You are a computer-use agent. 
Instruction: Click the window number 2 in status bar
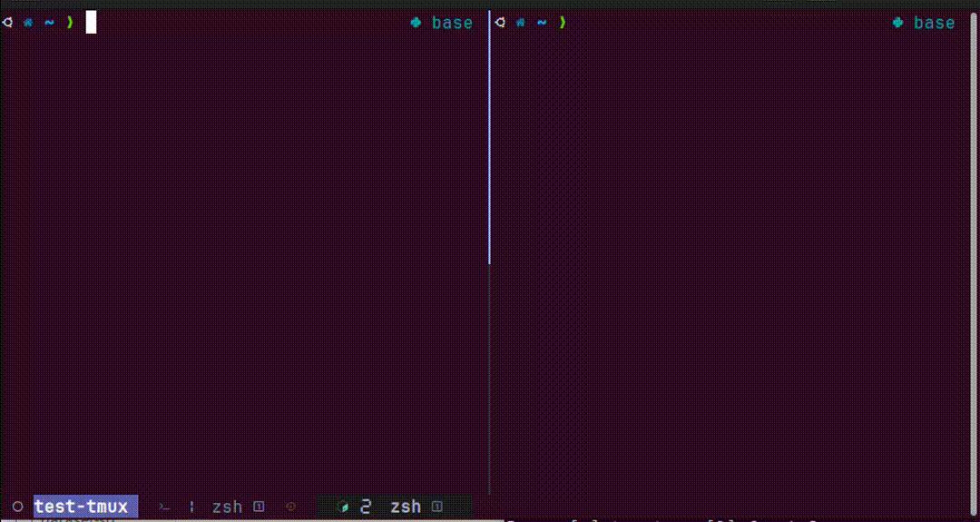coord(367,507)
